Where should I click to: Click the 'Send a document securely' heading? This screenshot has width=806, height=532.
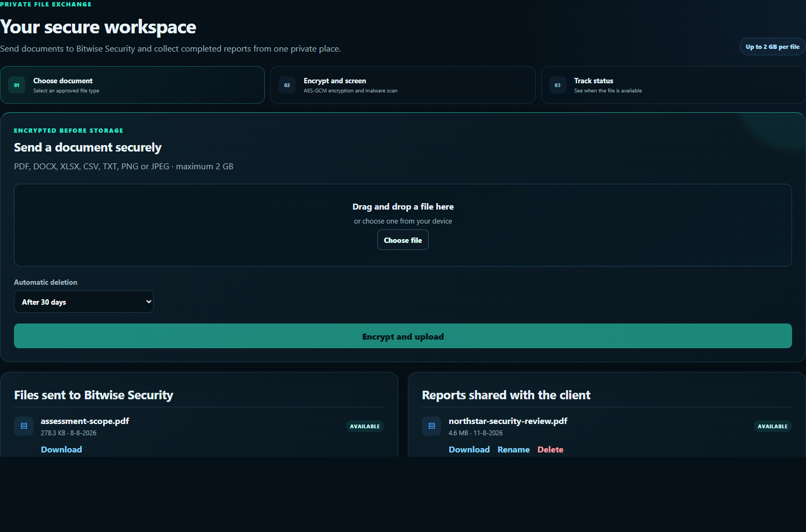(88, 147)
